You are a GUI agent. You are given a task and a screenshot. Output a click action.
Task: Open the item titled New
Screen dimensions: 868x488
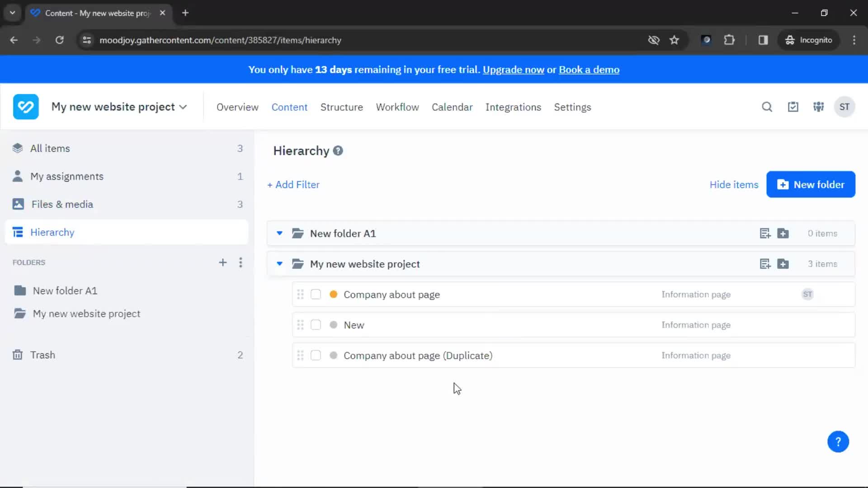(x=354, y=325)
